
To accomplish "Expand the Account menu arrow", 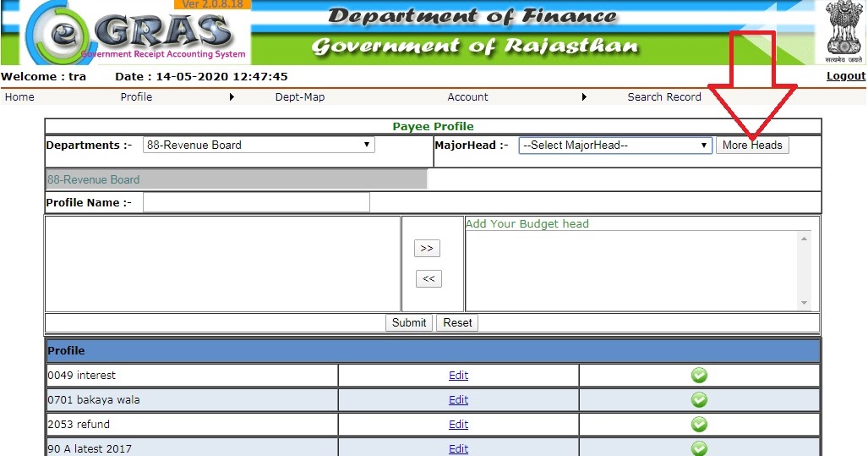I will 584,97.
